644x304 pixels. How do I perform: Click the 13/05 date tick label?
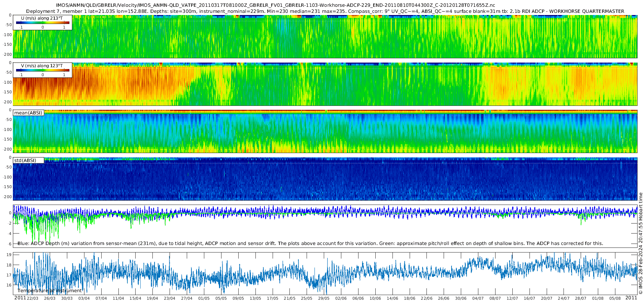click(x=255, y=298)
